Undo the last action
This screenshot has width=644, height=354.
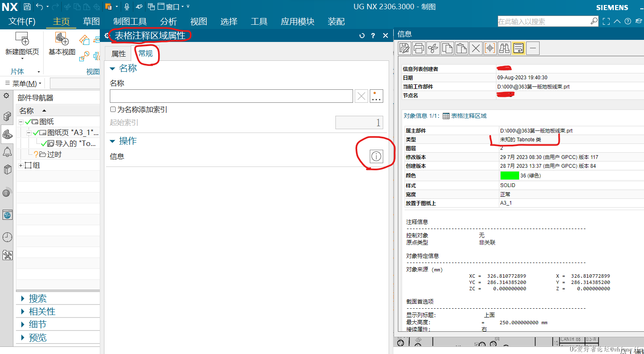(39, 7)
